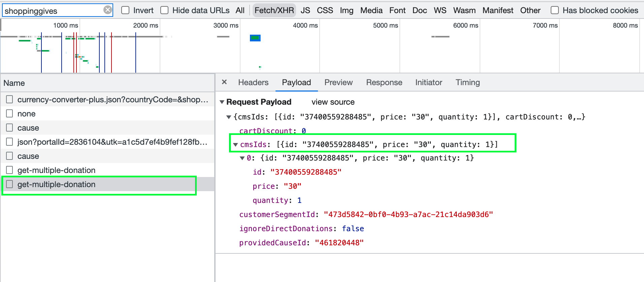The image size is (644, 282).
Task: Enable the Invert filter checkbox
Action: pos(125,10)
